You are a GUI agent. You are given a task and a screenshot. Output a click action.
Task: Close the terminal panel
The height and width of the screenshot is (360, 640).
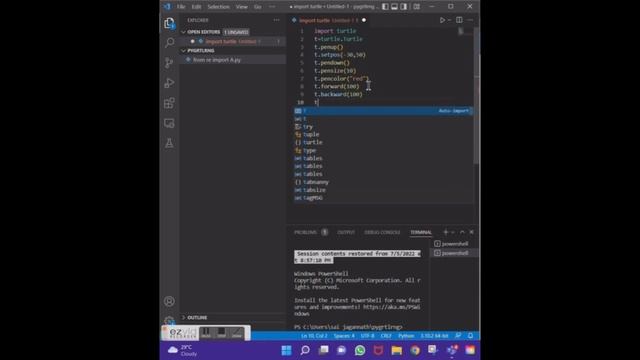(471, 232)
